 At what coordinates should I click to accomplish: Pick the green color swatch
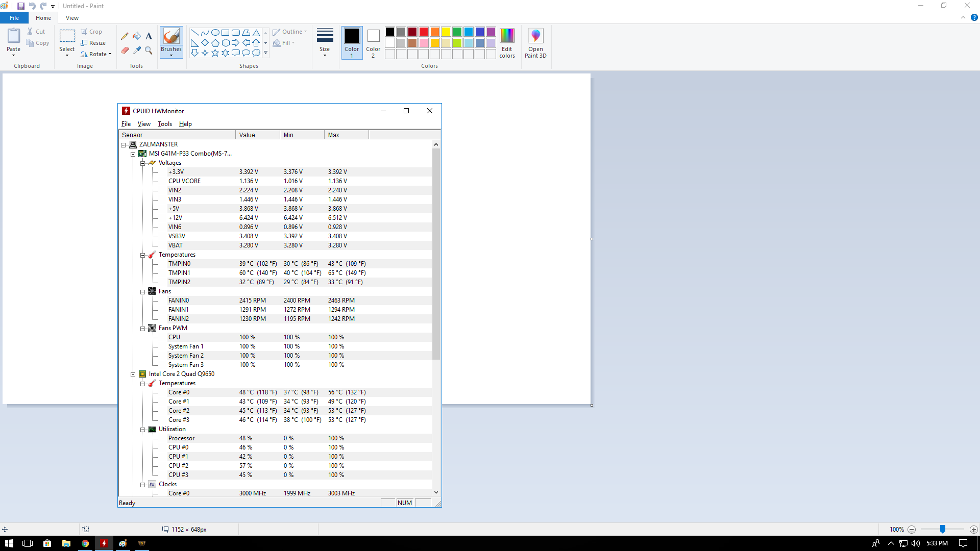click(x=457, y=32)
